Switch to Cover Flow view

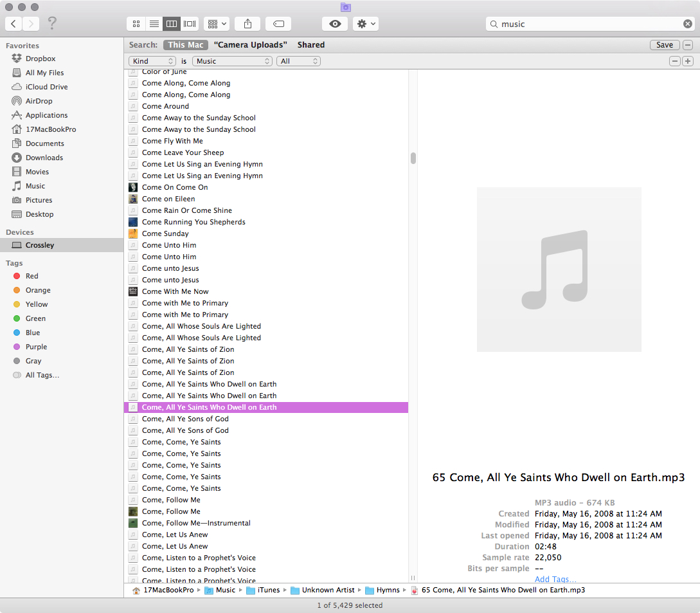tap(190, 24)
